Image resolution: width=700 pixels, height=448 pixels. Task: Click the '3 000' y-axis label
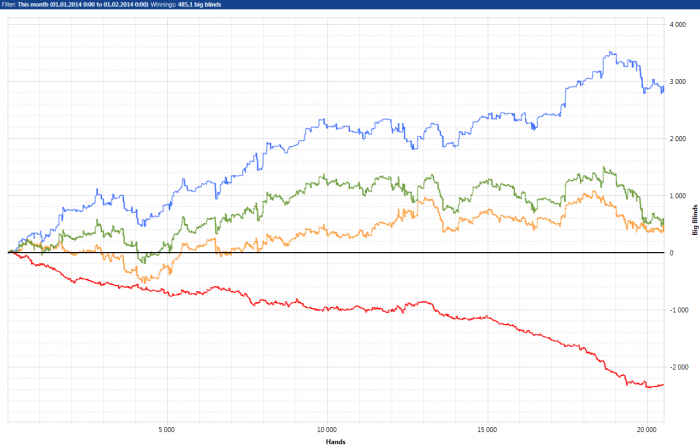tap(678, 82)
